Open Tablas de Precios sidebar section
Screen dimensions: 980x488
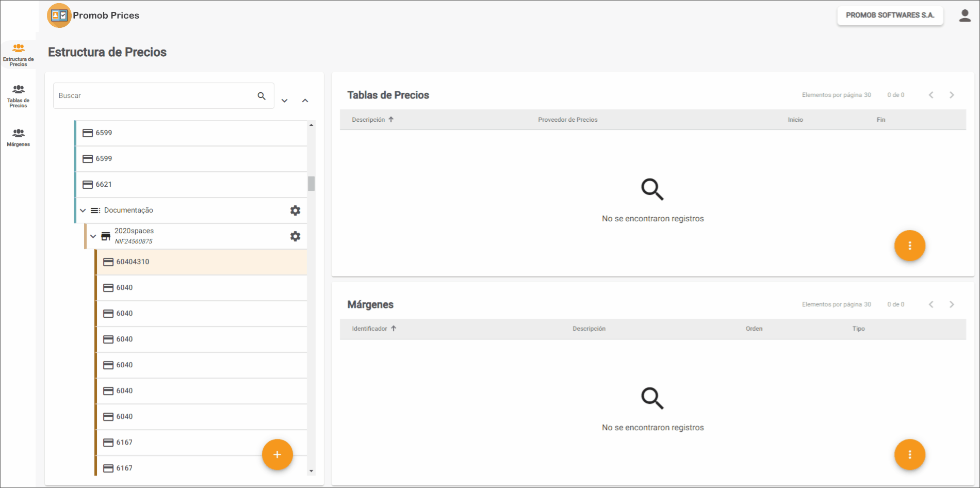click(18, 96)
